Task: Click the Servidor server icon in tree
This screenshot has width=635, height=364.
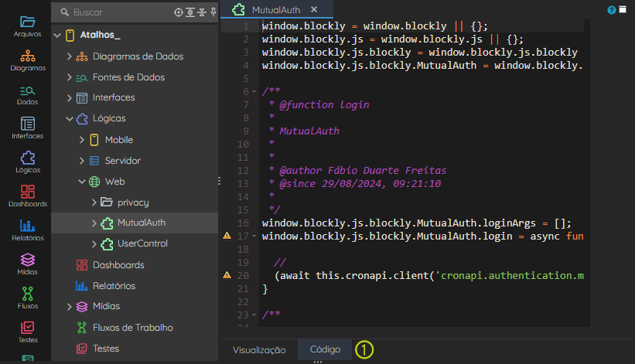Action: click(94, 161)
